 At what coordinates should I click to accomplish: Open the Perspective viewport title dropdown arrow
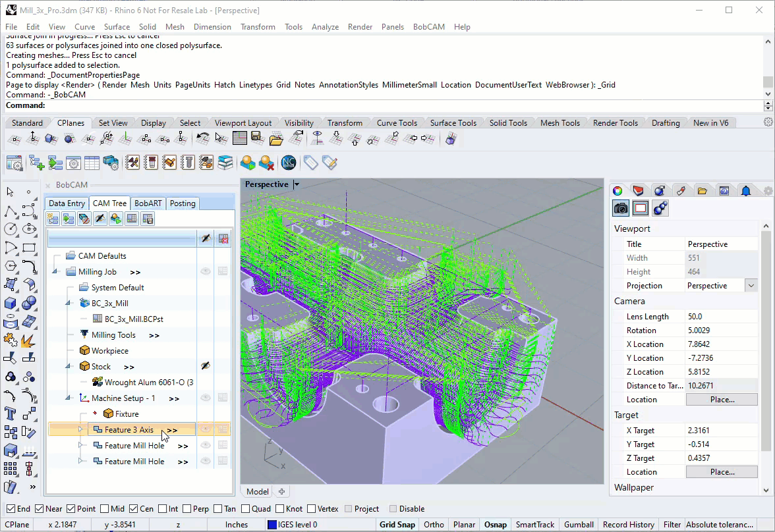click(x=297, y=184)
